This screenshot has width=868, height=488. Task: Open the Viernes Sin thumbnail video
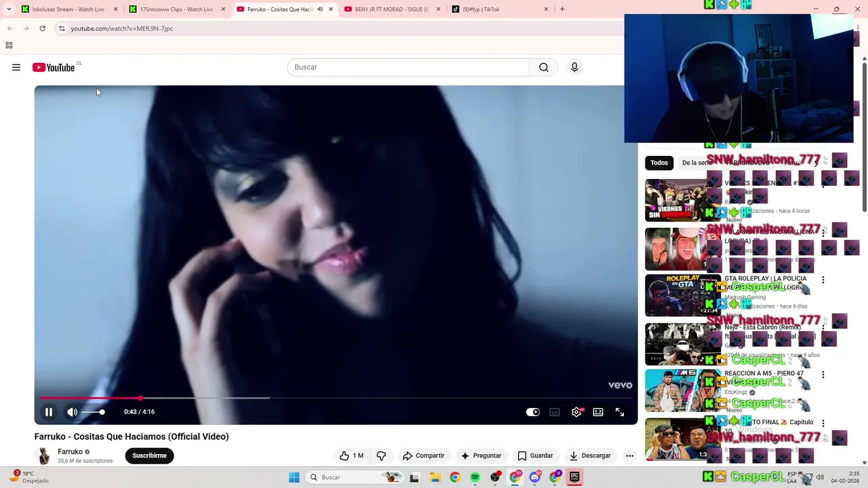[682, 200]
